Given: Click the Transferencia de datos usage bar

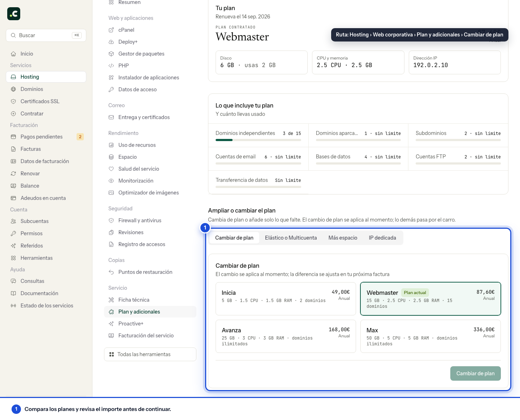Looking at the screenshot, I should click(x=258, y=187).
